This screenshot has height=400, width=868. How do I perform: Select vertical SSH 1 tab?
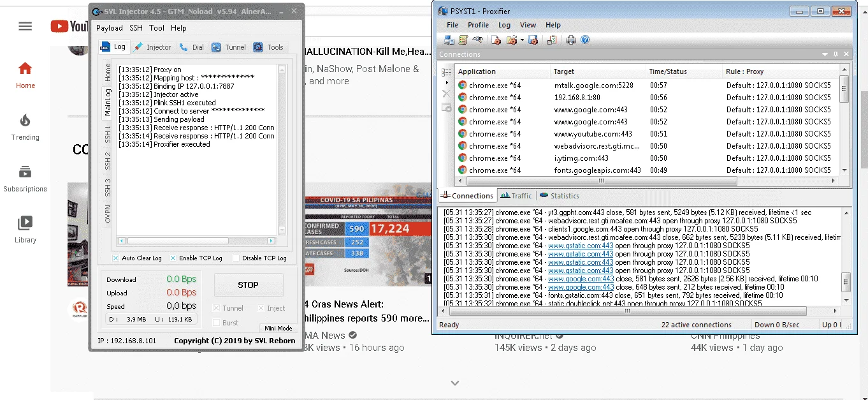[108, 133]
